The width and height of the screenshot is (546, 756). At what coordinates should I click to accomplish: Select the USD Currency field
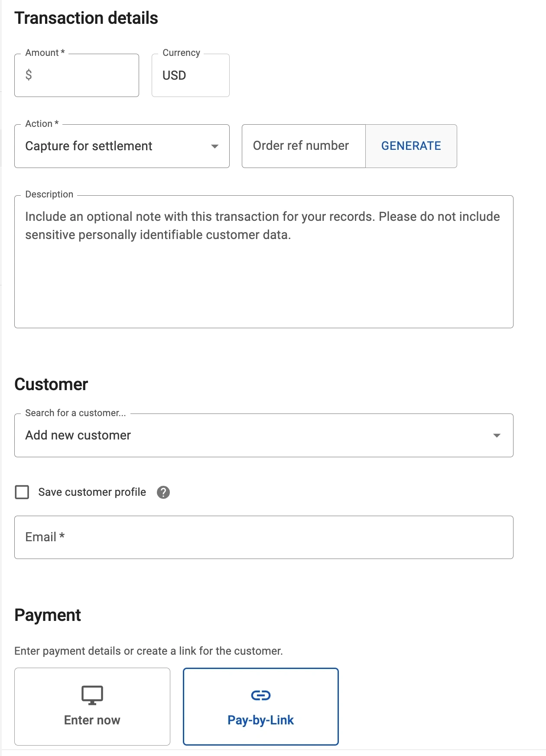(190, 75)
